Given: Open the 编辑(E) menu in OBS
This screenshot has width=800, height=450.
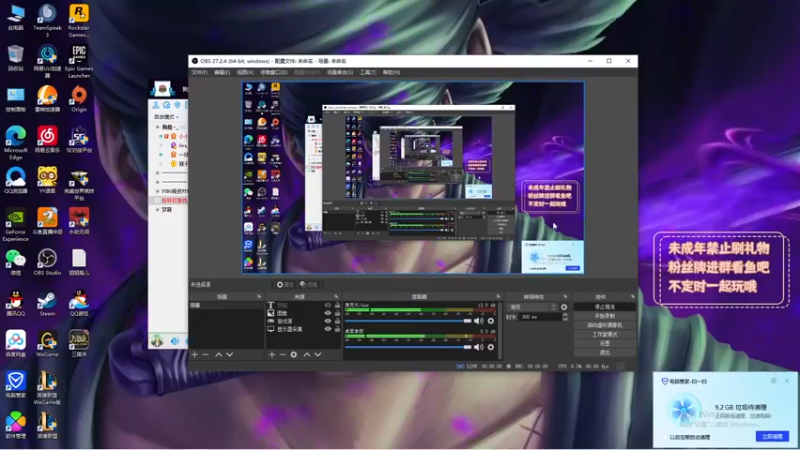Looking at the screenshot, I should [222, 72].
